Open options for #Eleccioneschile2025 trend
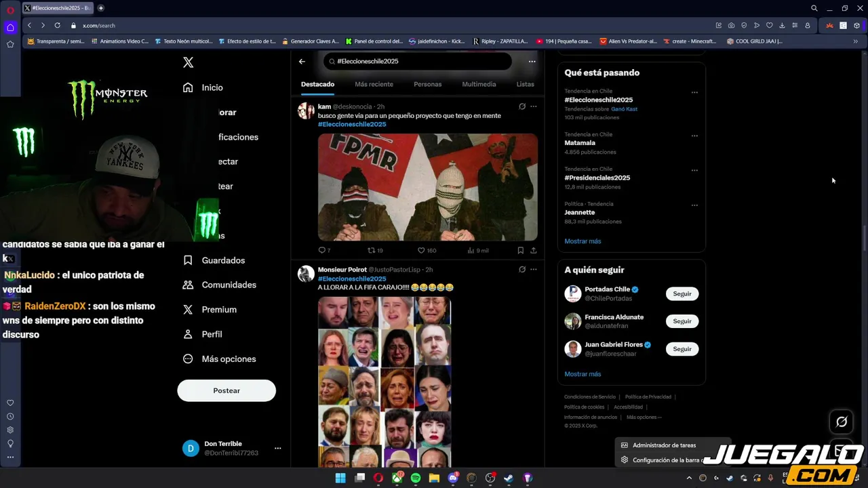 point(694,92)
